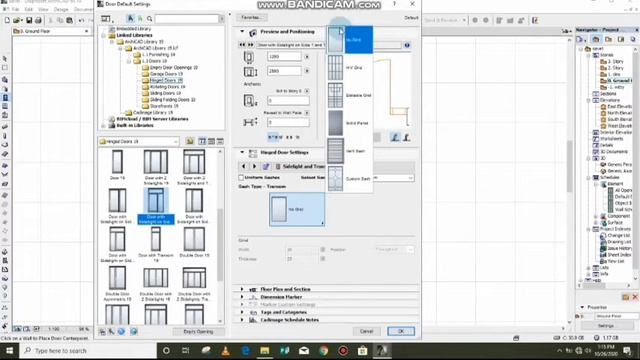Click search magnifier icon in library toolbar

(x=149, y=18)
